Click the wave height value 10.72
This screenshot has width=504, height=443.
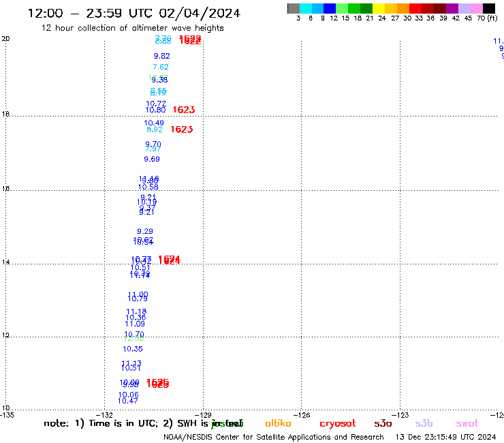point(156,104)
